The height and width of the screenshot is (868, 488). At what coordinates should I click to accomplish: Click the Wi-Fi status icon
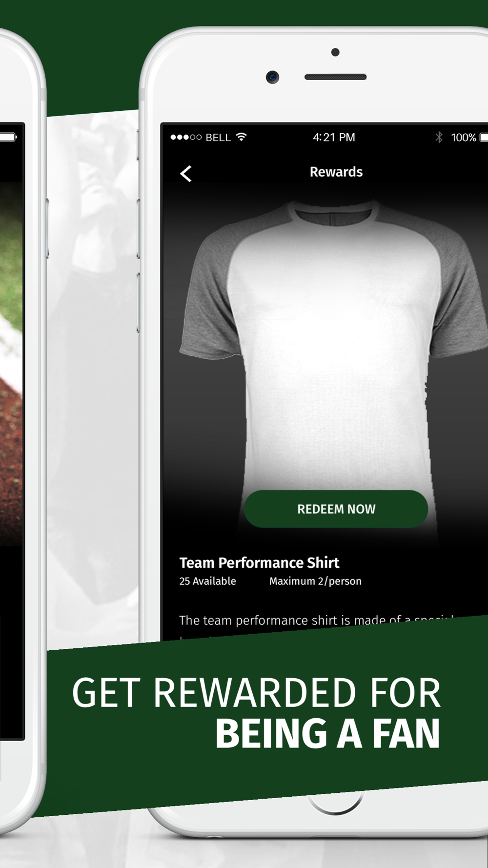241,137
